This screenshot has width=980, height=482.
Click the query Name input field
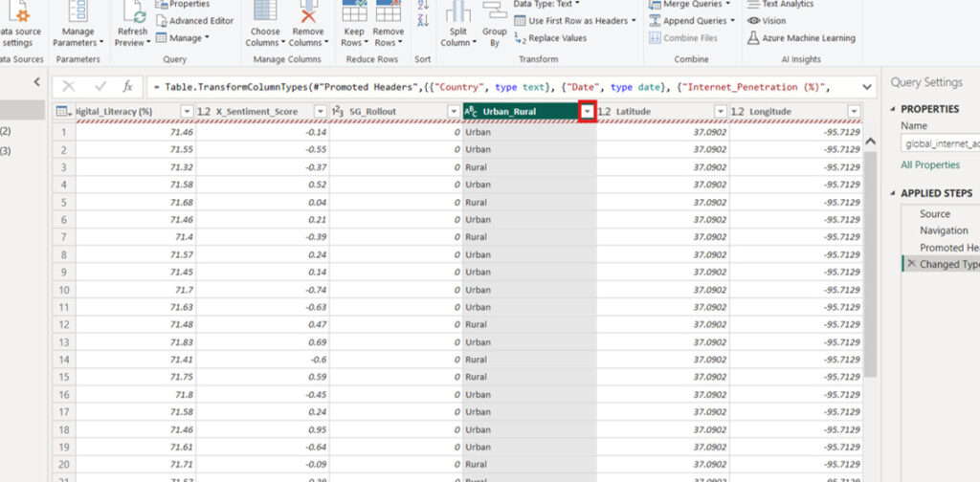[940, 143]
